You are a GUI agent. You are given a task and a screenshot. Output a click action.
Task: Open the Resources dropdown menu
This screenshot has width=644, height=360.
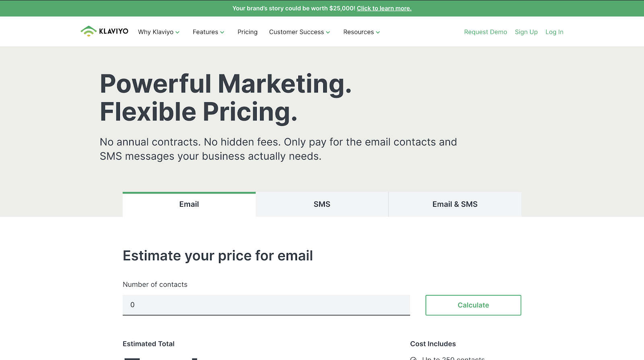[361, 32]
